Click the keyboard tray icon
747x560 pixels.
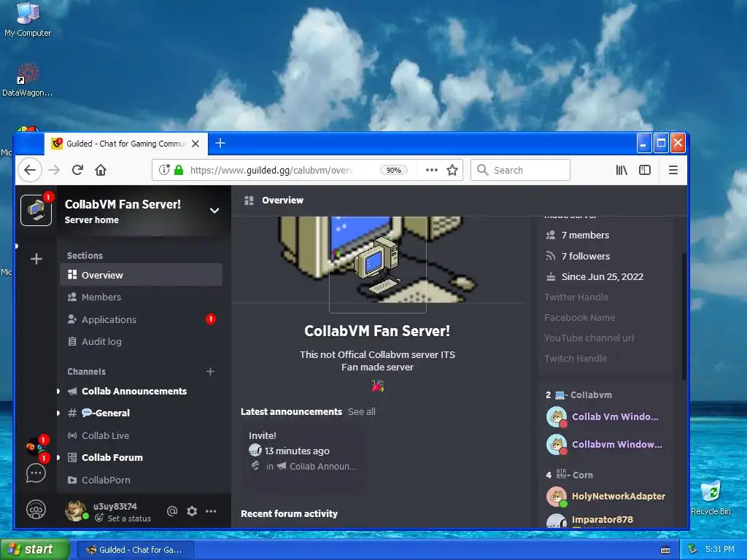(665, 550)
